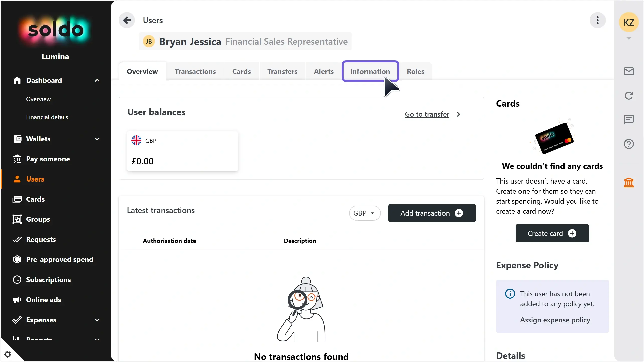Switch to the Transactions tab
This screenshot has height=362, width=644.
coord(195,71)
